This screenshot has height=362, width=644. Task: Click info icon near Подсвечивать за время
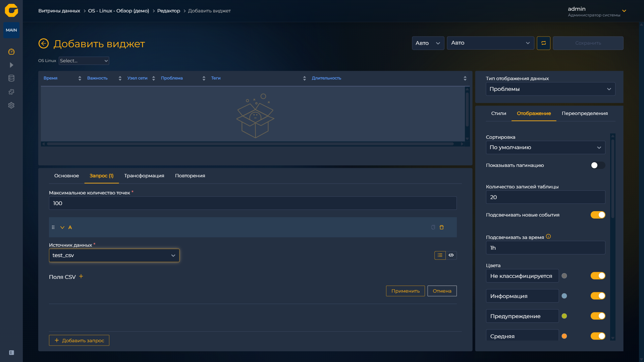548,237
